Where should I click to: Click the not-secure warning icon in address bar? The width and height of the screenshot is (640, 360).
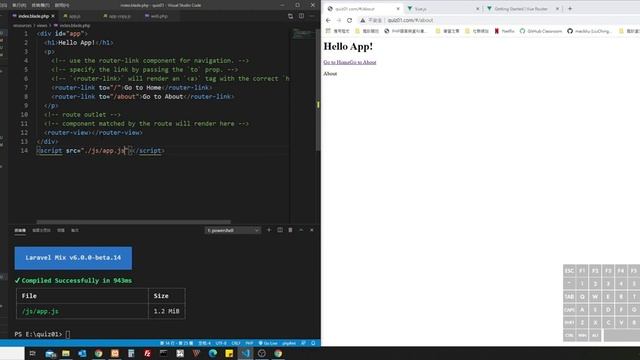pos(362,20)
